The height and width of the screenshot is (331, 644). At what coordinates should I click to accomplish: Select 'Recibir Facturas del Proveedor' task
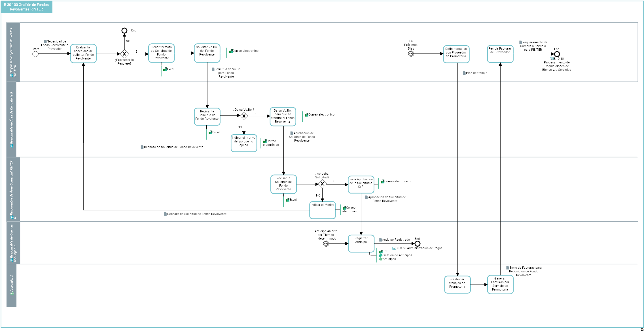(x=500, y=54)
